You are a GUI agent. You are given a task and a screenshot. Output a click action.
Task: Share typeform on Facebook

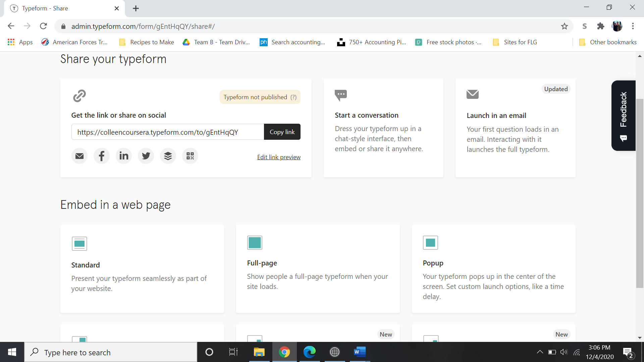102,156
